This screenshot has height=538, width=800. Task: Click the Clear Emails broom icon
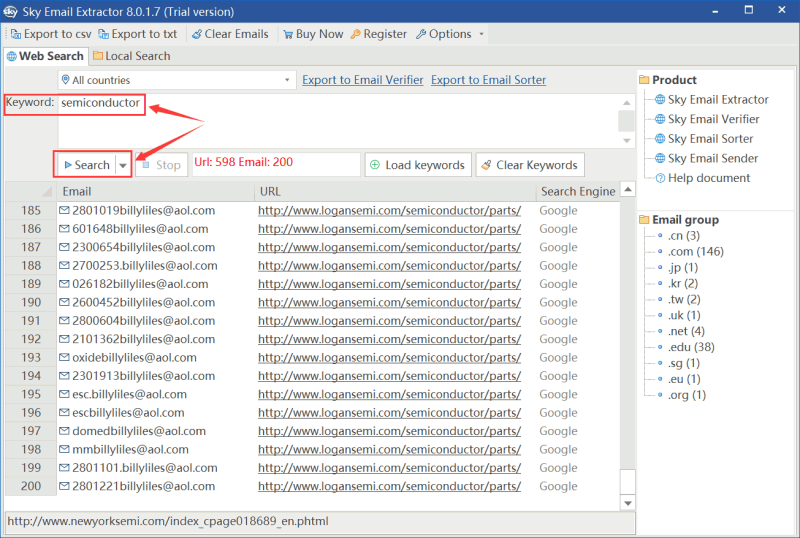click(196, 34)
